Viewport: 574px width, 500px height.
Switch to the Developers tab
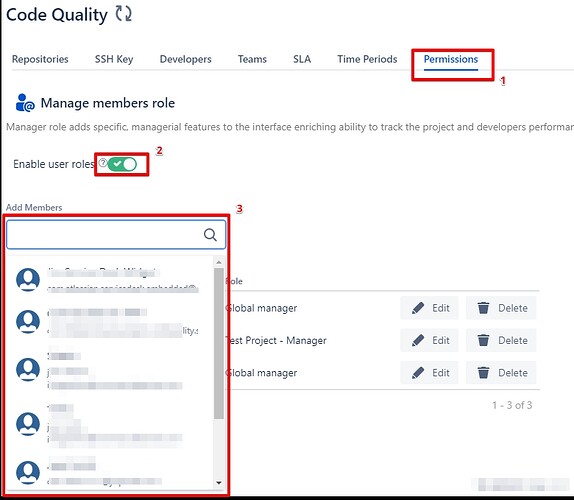point(186,59)
